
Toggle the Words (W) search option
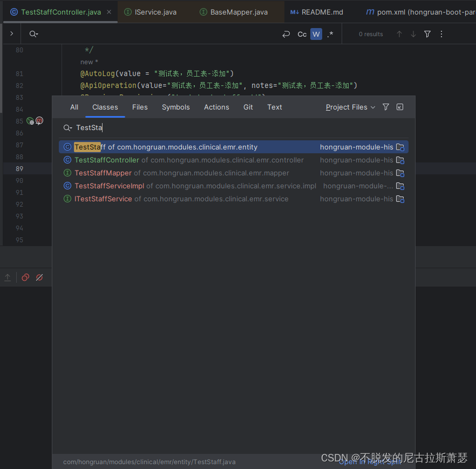[x=316, y=34]
